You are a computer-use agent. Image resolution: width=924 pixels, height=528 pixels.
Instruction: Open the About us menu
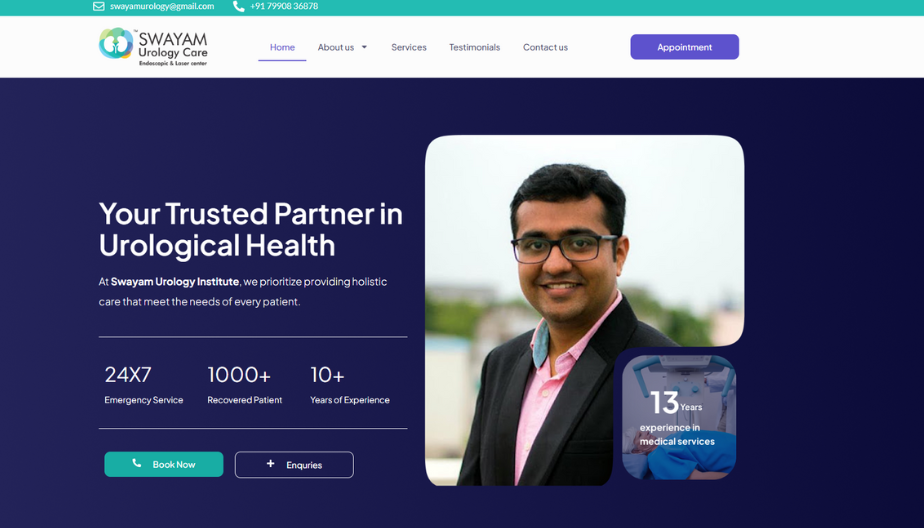(335, 47)
